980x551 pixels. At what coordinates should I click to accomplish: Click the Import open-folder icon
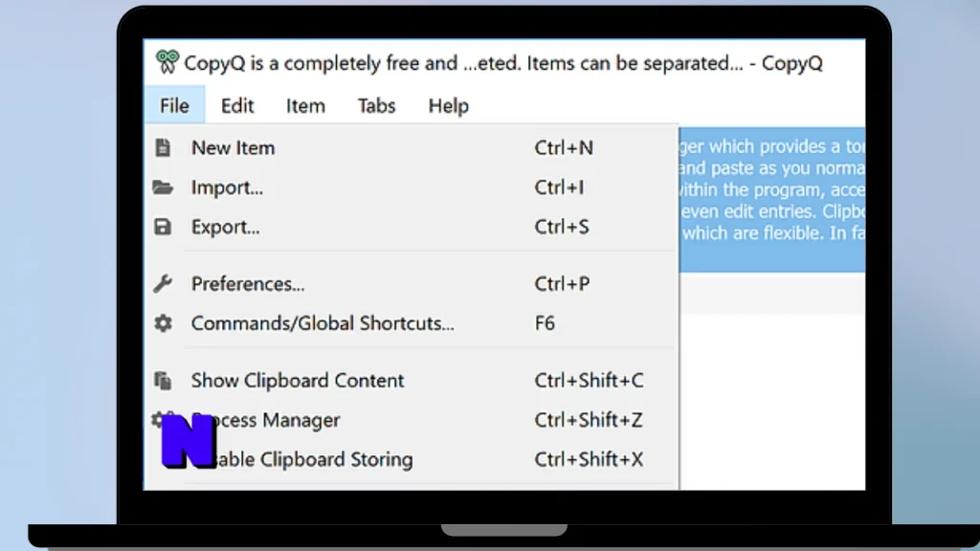163,187
